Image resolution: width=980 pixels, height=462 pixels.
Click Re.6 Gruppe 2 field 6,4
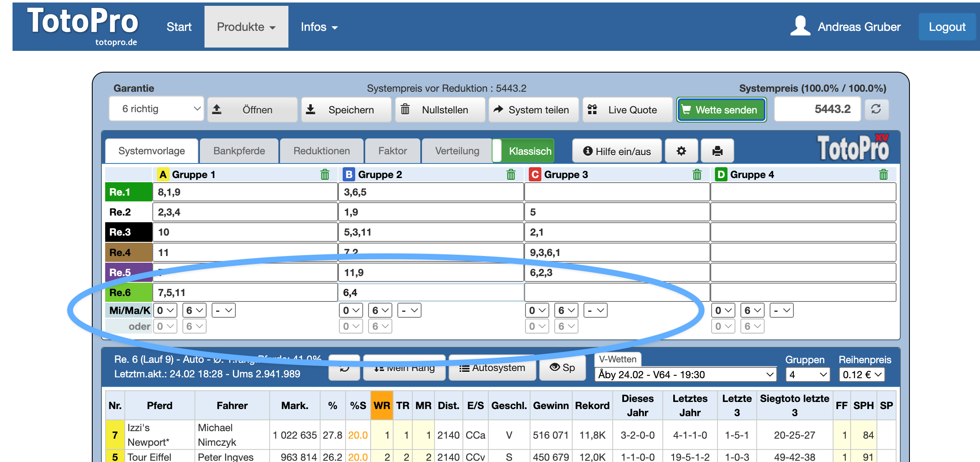click(431, 293)
